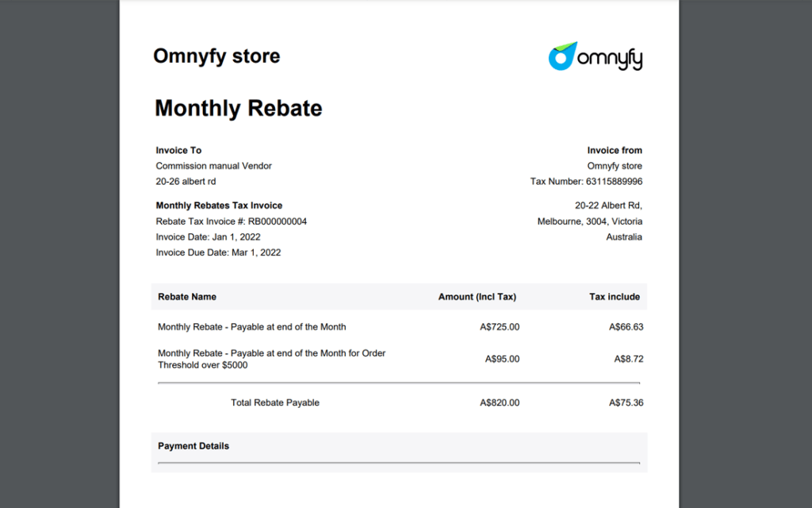Click the A$75.36 total tax

(626, 402)
